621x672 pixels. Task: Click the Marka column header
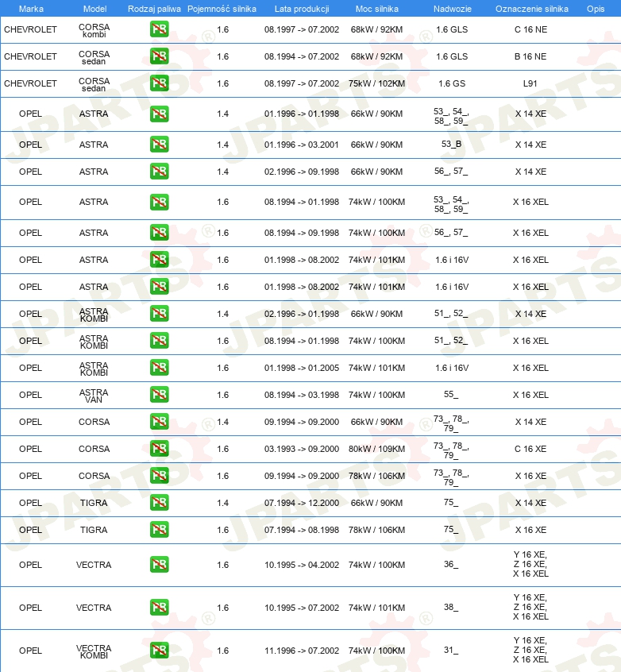pyautogui.click(x=31, y=9)
